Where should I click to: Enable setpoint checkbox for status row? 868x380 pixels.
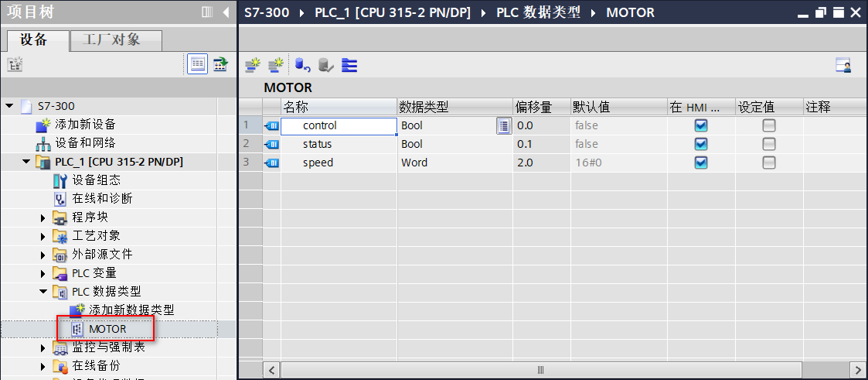tap(769, 144)
